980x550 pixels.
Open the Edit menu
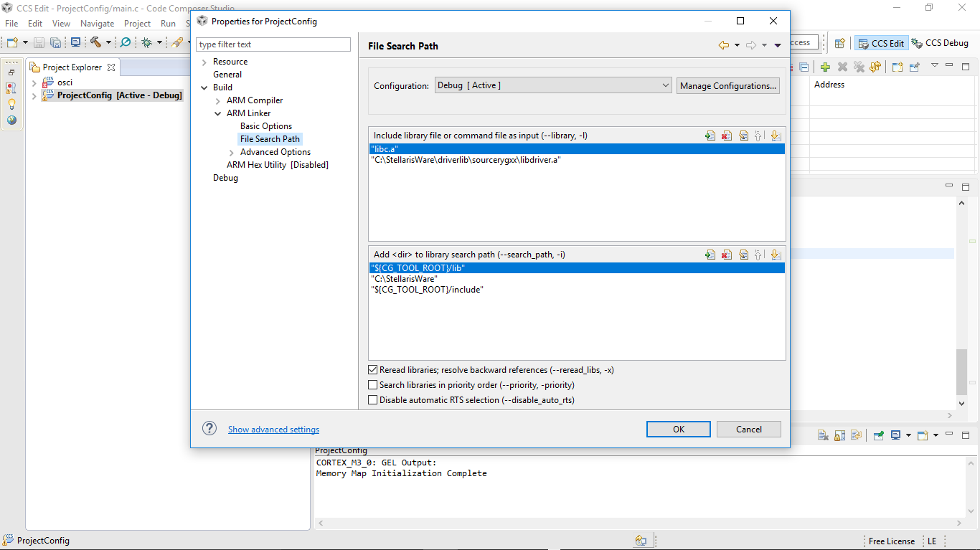coord(35,24)
